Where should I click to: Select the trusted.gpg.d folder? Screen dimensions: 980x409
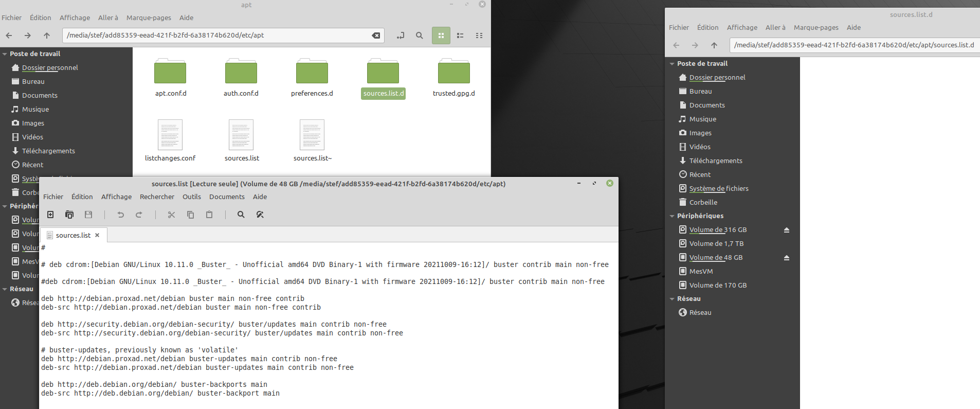pos(454,78)
